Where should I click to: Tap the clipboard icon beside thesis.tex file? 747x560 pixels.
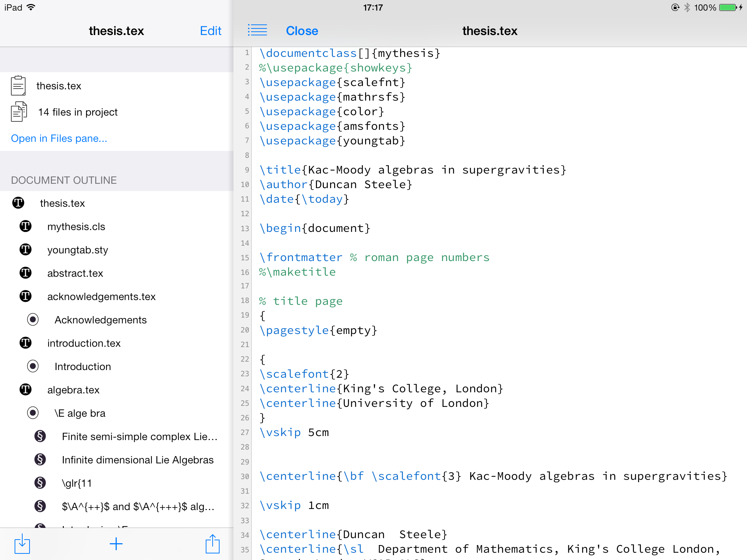click(x=18, y=86)
